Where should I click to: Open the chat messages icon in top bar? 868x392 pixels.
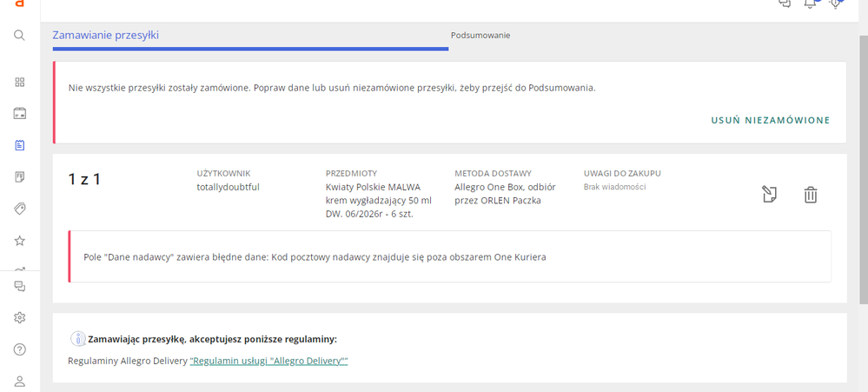pos(785,4)
